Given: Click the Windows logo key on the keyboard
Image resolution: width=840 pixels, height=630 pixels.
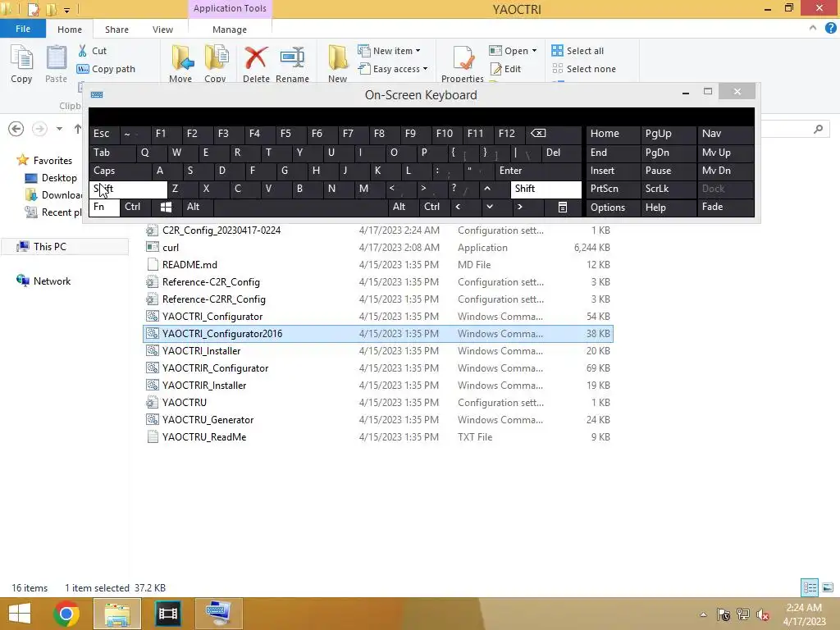Looking at the screenshot, I should tap(166, 207).
